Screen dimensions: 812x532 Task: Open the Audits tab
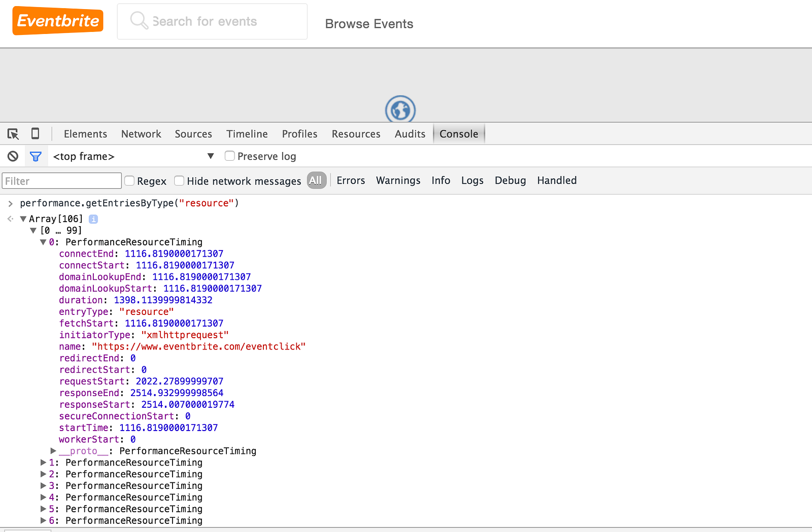pos(410,134)
